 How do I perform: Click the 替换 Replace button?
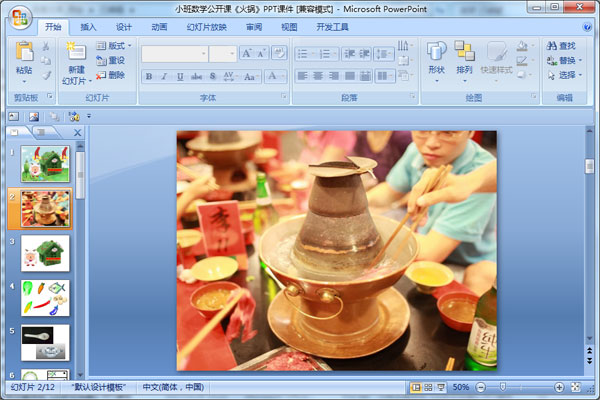(x=564, y=60)
